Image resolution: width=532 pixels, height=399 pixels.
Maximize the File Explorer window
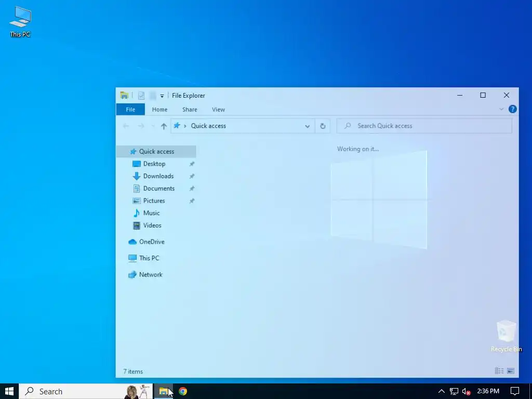(x=483, y=96)
